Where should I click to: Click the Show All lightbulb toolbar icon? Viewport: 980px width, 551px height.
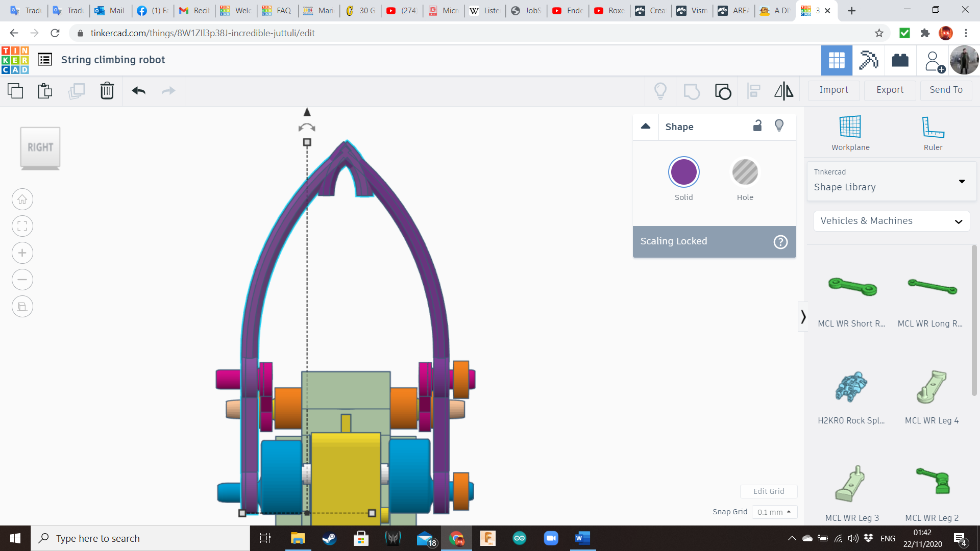[661, 91]
